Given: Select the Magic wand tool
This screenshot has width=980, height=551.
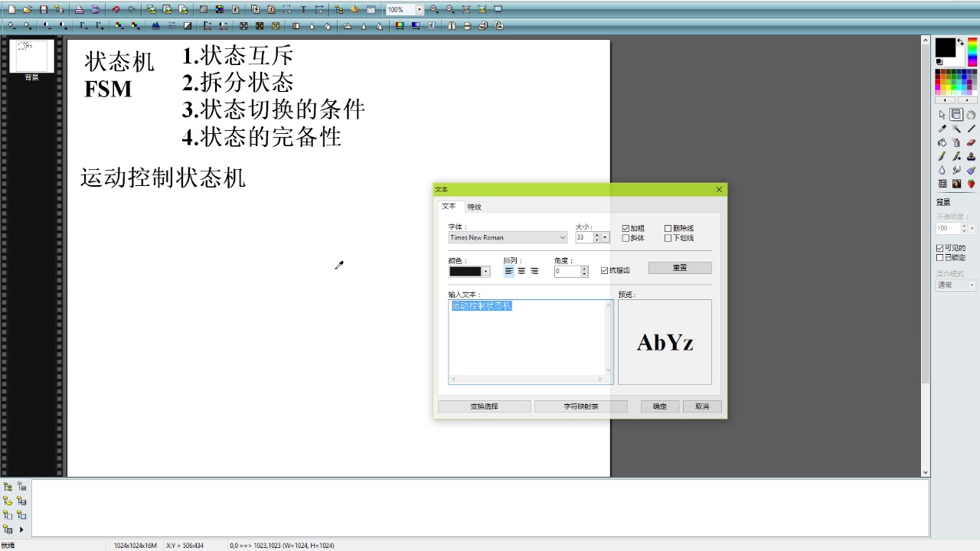Looking at the screenshot, I should pyautogui.click(x=956, y=129).
